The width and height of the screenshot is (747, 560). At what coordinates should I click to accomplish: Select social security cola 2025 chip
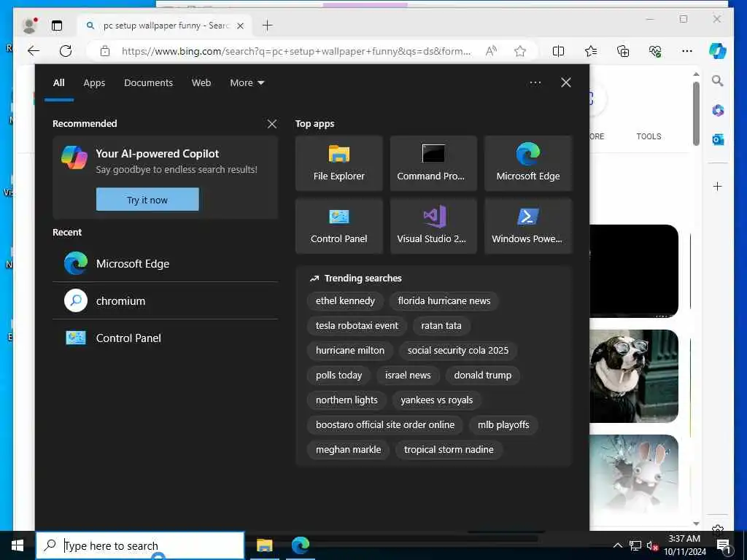click(458, 351)
